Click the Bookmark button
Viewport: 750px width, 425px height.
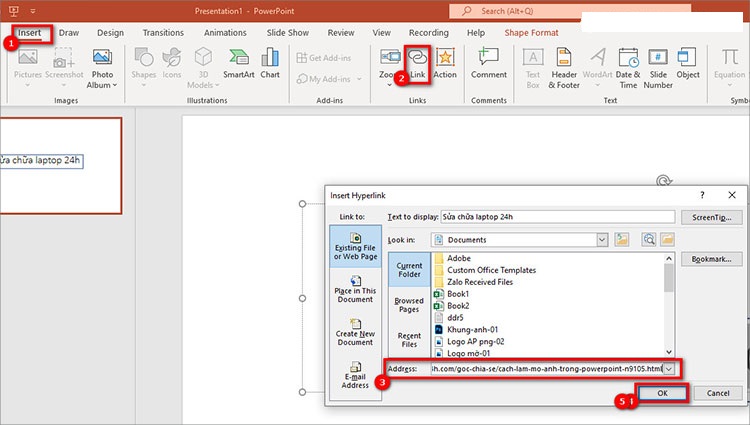tap(712, 259)
